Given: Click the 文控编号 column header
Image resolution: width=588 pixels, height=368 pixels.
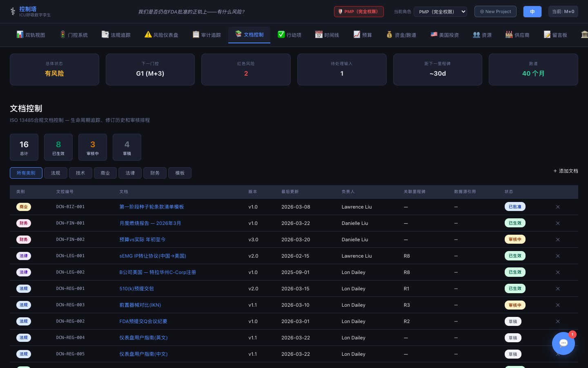Looking at the screenshot, I should click(x=65, y=192).
